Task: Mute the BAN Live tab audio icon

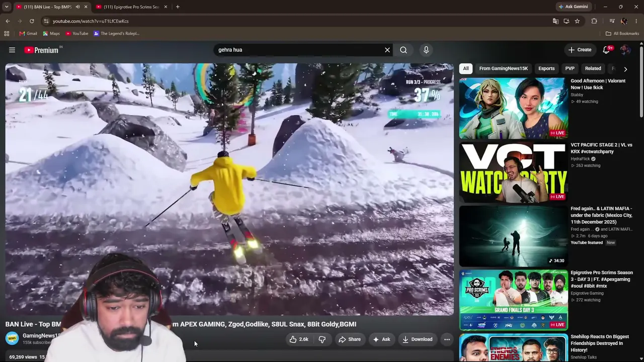Action: (x=77, y=7)
